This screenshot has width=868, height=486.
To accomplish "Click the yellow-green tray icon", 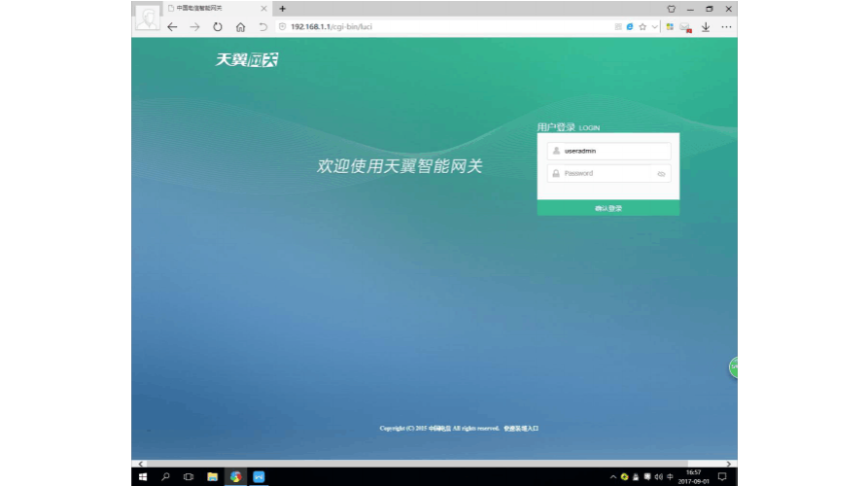I will (x=624, y=476).
